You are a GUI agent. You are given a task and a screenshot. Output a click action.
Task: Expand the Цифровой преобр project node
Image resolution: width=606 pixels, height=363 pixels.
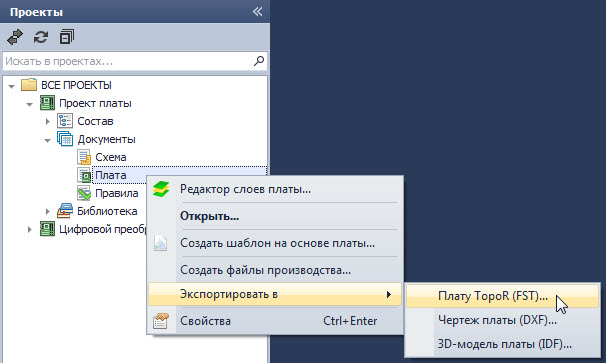pyautogui.click(x=30, y=229)
